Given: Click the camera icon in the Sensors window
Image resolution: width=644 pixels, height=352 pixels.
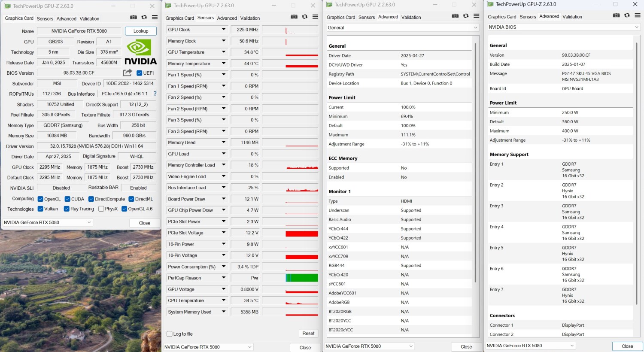Looking at the screenshot, I should 294,17.
